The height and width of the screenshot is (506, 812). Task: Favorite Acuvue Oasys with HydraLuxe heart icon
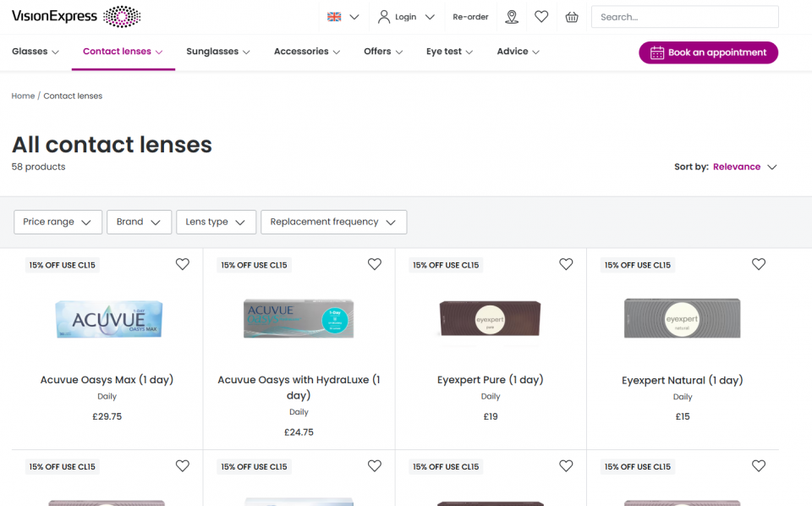pos(375,264)
